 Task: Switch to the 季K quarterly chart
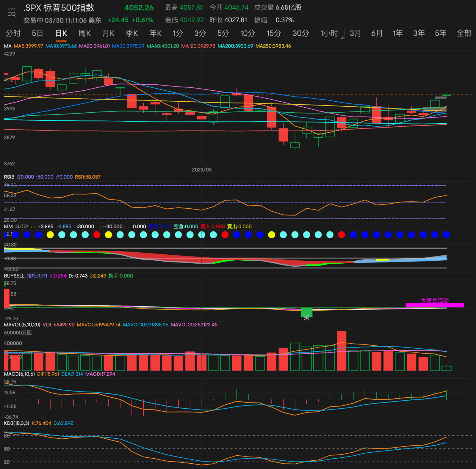132,33
